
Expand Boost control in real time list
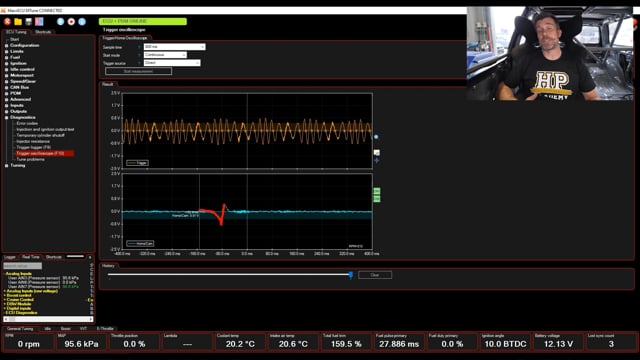tap(5, 295)
